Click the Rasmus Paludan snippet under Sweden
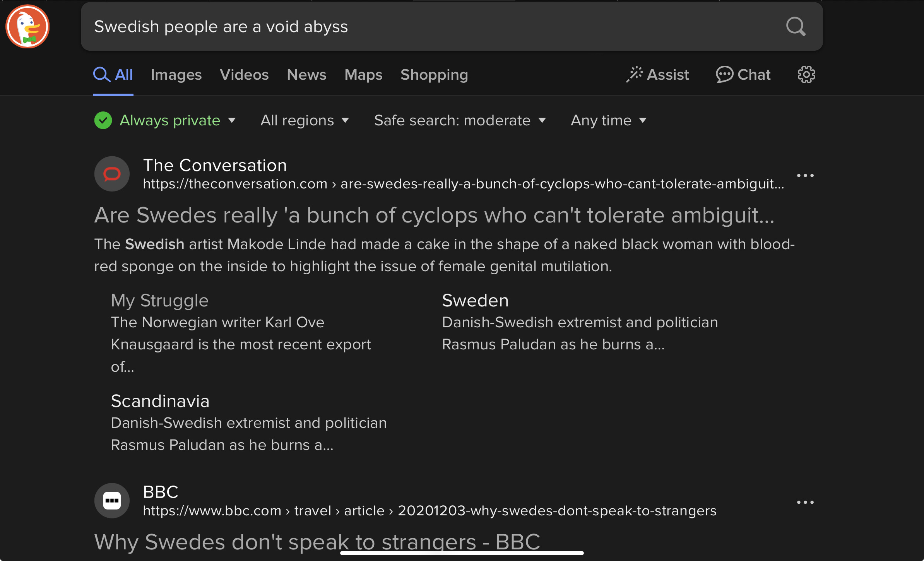 pyautogui.click(x=580, y=334)
